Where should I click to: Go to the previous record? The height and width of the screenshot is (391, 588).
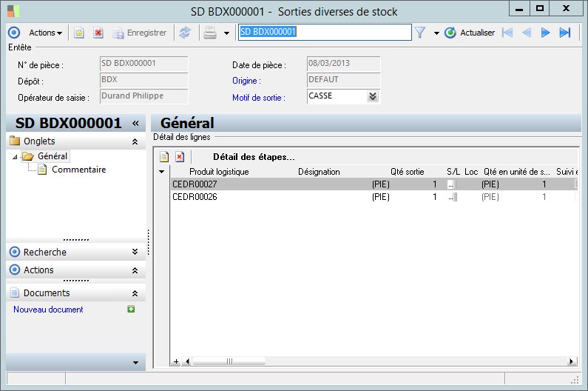point(527,33)
